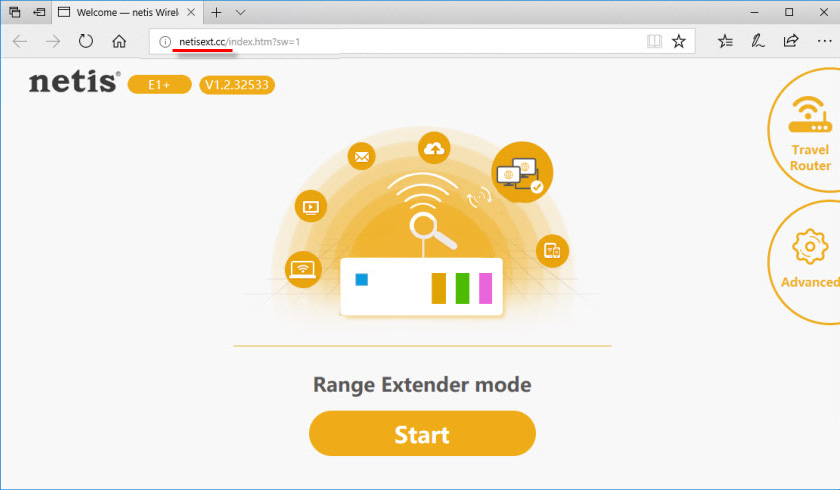Click the mail envelope icon in illustration
Image resolution: width=840 pixels, height=490 pixels.
[x=361, y=157]
